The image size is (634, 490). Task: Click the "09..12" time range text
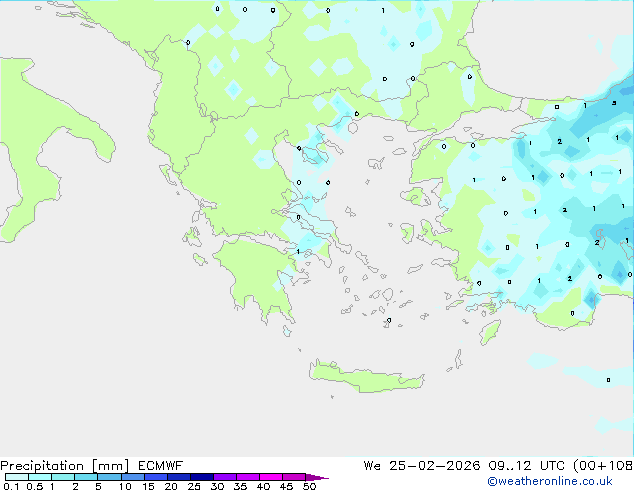click(509, 466)
